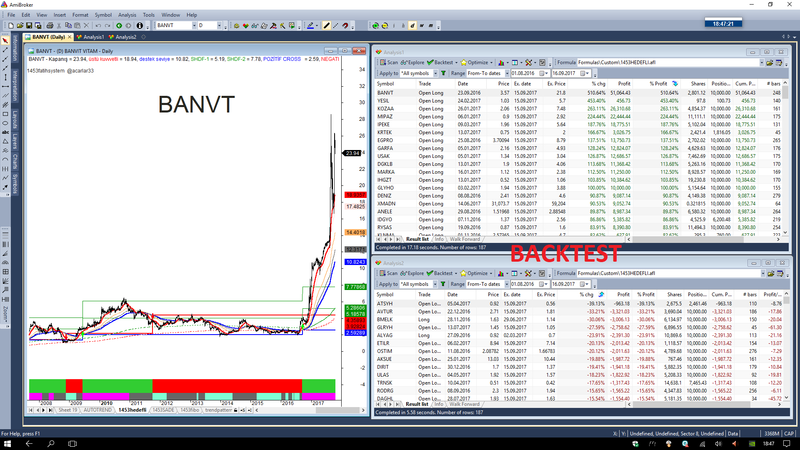Open 16.09.2017 date picker in Analysis2
The image size is (800, 450).
pyautogui.click(x=585, y=284)
